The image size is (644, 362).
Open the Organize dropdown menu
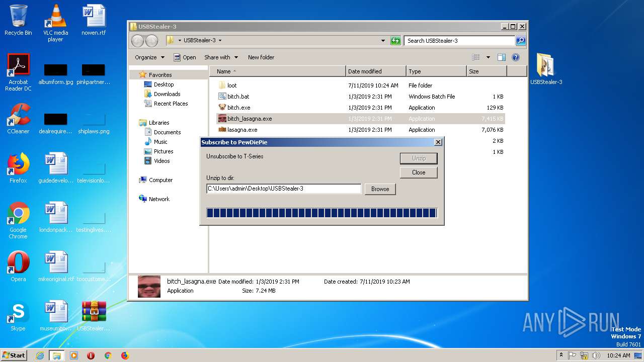149,57
